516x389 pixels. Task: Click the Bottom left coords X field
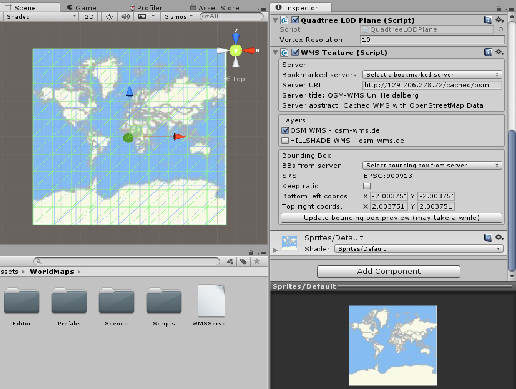click(389, 196)
